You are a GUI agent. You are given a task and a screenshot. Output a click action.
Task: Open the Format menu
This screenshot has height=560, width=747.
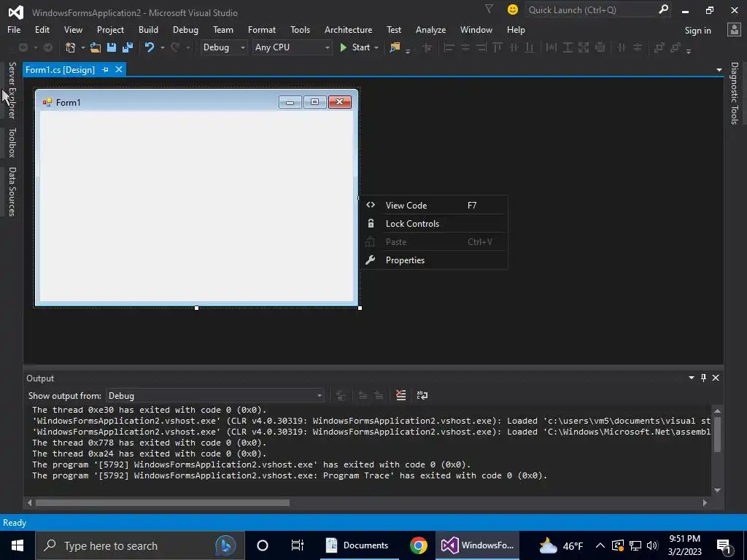pos(262,29)
